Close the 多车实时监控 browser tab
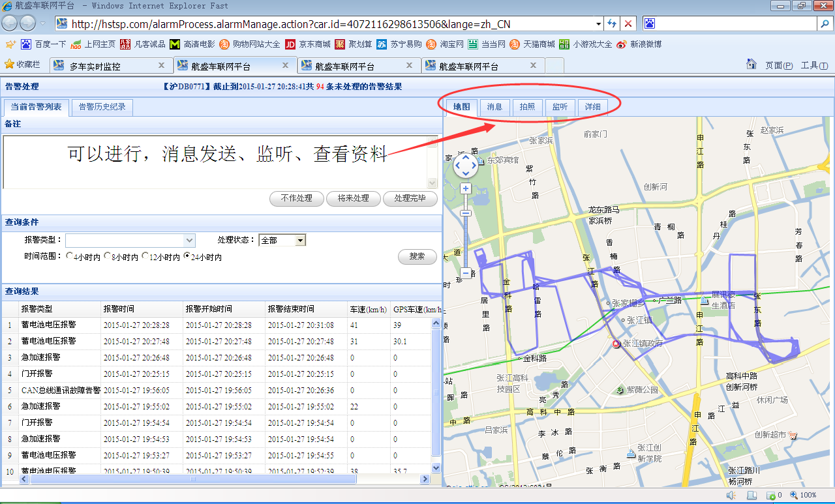 (162, 65)
